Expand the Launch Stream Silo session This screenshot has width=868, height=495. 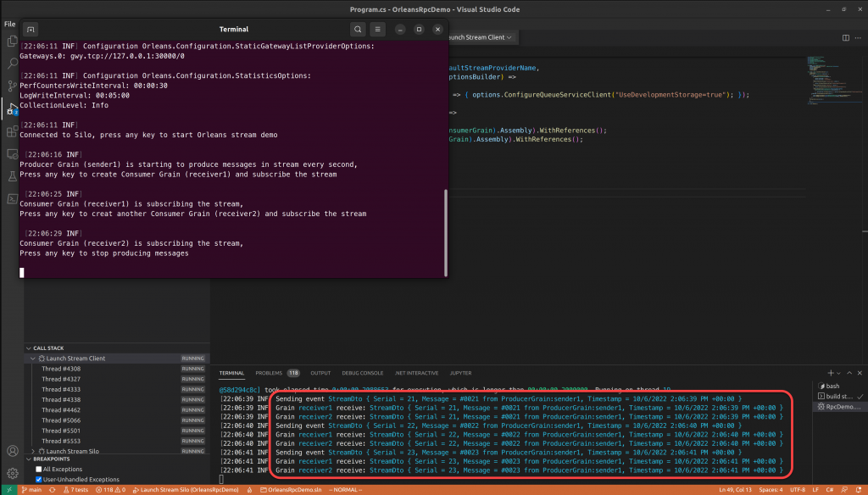pos(34,451)
